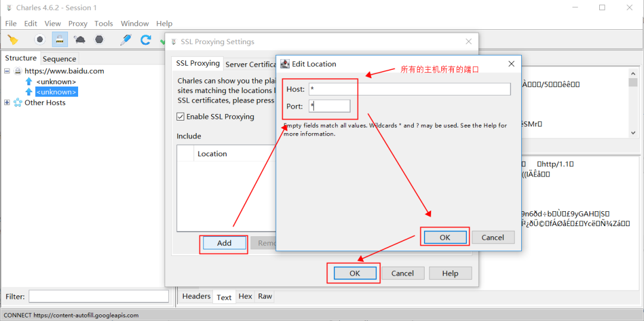The width and height of the screenshot is (644, 321).
Task: Toggle the Enable SSL Proxying checkbox
Action: click(180, 117)
